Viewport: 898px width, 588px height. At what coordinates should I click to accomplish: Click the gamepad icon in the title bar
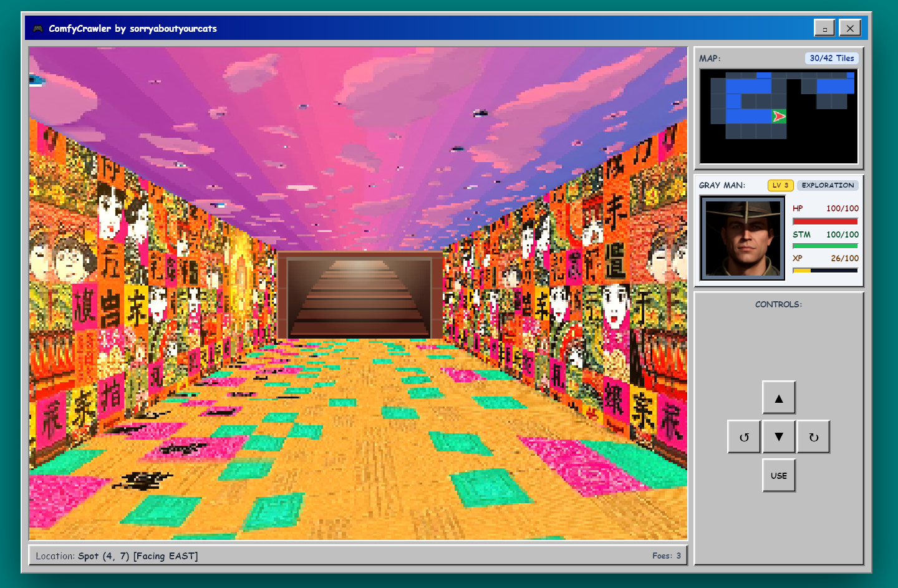38,29
